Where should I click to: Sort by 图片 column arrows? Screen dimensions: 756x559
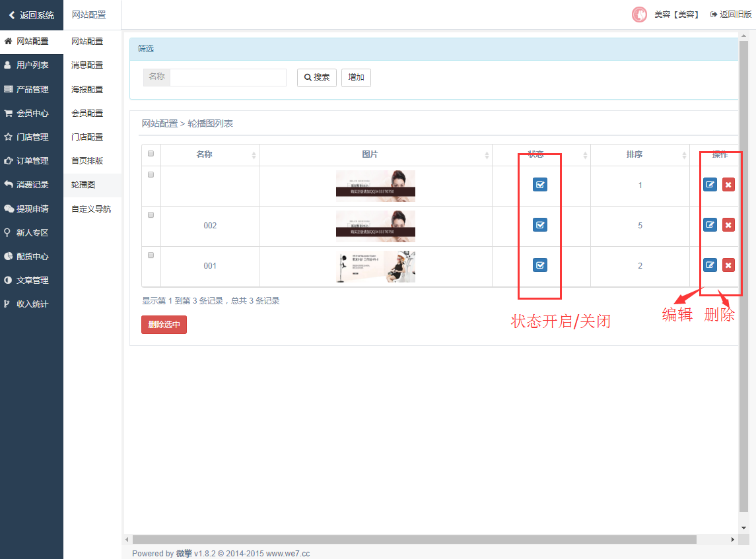point(487,155)
